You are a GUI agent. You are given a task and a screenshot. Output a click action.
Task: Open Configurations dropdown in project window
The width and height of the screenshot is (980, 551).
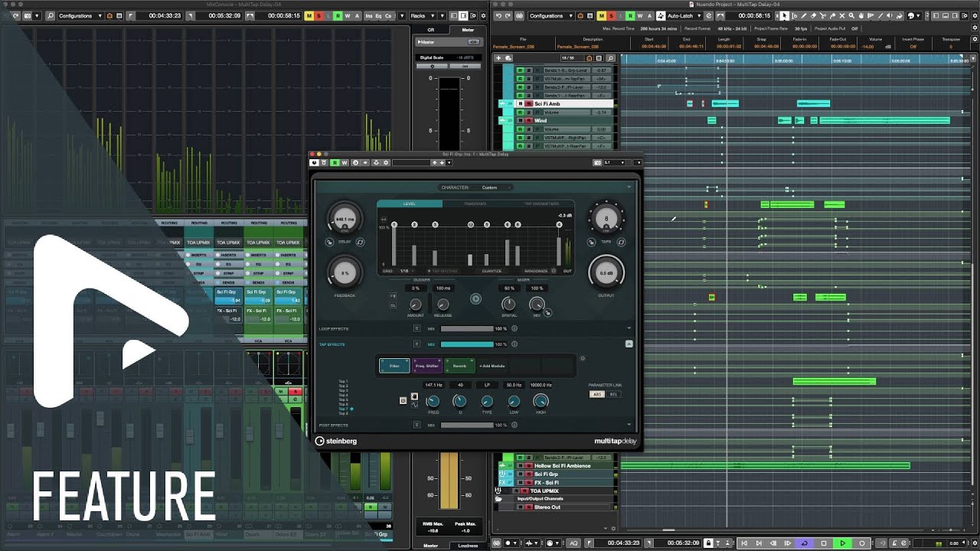tap(551, 15)
